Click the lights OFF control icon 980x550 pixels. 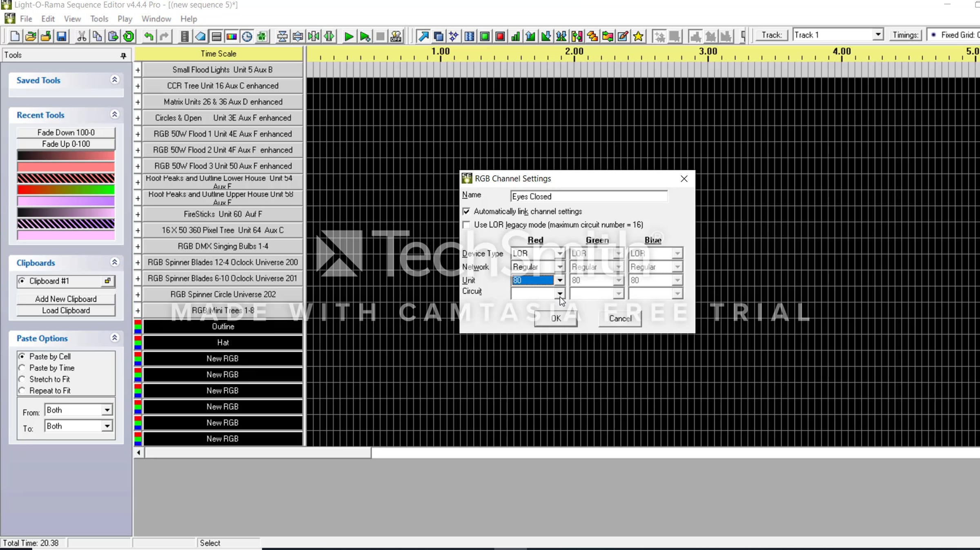pyautogui.click(x=396, y=36)
